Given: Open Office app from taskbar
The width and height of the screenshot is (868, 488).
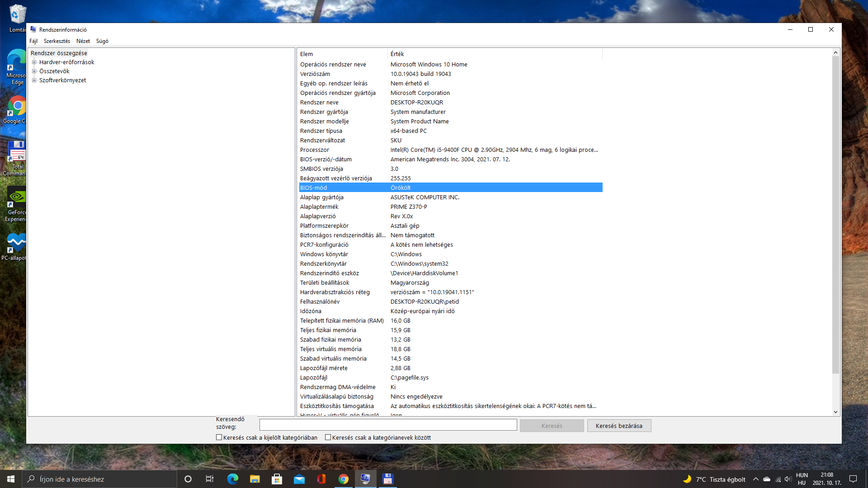Looking at the screenshot, I should click(x=321, y=479).
